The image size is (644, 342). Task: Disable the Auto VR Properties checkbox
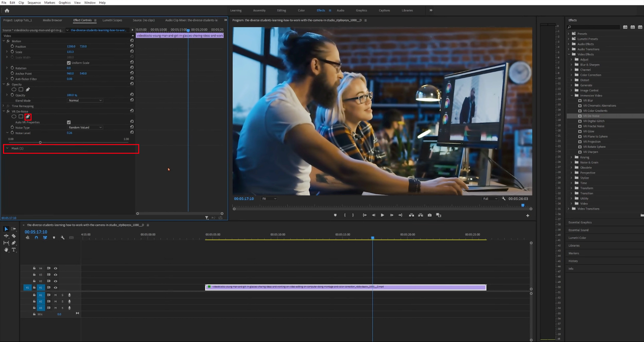pyautogui.click(x=69, y=122)
